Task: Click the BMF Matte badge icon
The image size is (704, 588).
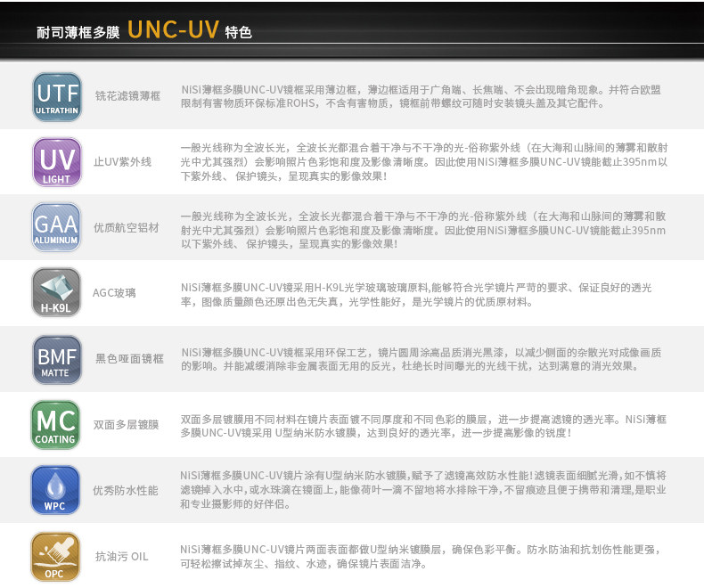Action: (57, 360)
